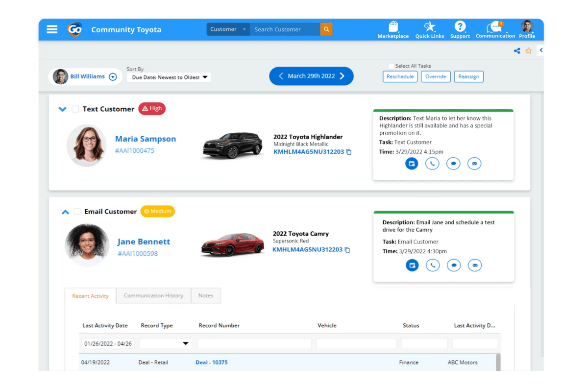
Task: Click the Support question mark icon
Action: (460, 26)
